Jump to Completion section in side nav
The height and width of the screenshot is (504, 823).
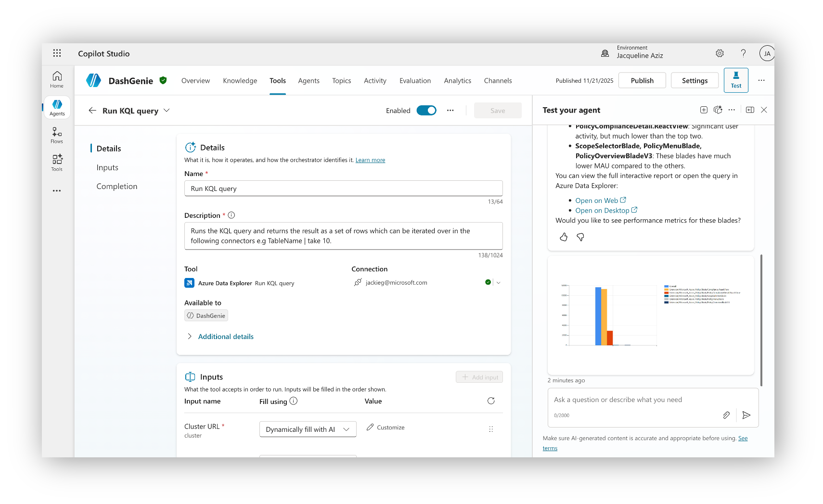[x=117, y=187]
